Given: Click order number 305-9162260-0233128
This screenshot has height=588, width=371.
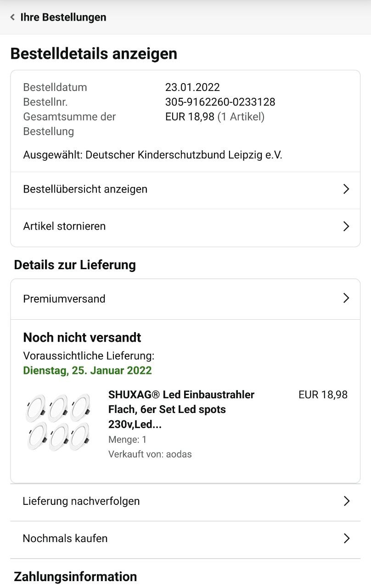Looking at the screenshot, I should pyautogui.click(x=220, y=102).
